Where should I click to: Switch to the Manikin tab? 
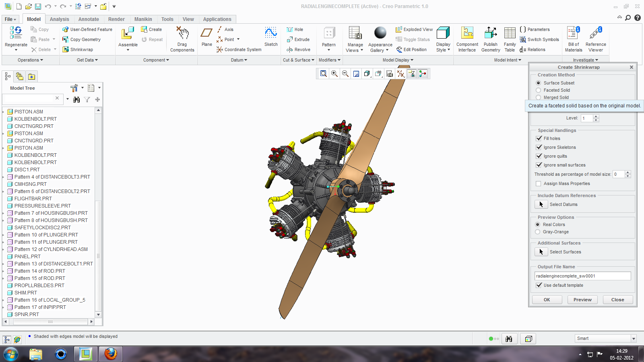tap(143, 19)
